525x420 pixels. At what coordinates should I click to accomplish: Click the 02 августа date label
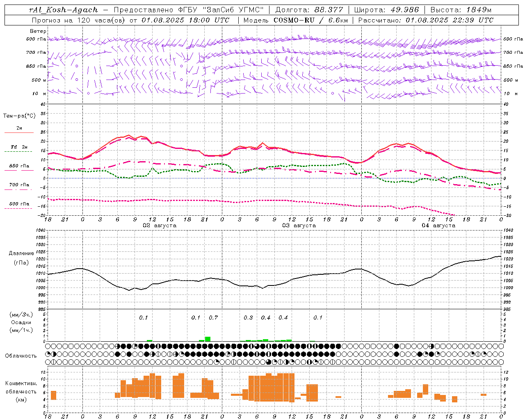click(x=160, y=226)
